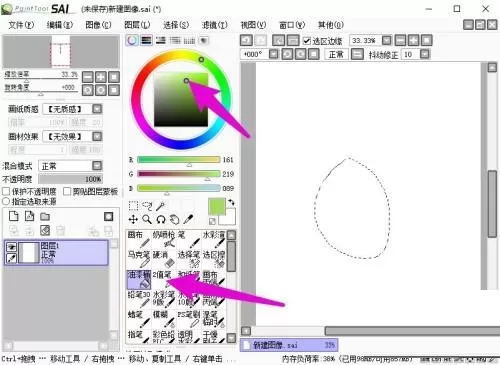The height and width of the screenshot is (365, 500).
Task: Create a new layer folder
Action: coord(45,217)
